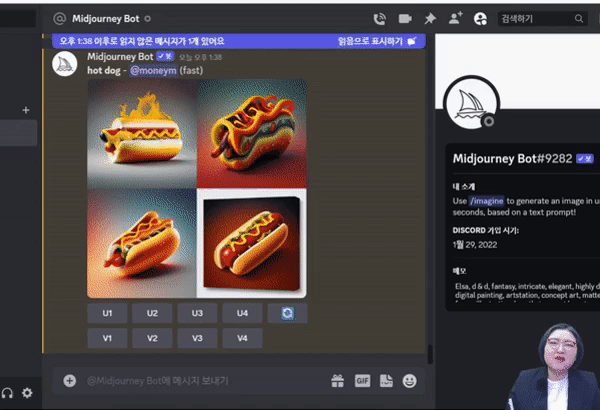Start a voice call with Midjourney Bot
Image resolution: width=600 pixels, height=410 pixels.
pyautogui.click(x=380, y=18)
